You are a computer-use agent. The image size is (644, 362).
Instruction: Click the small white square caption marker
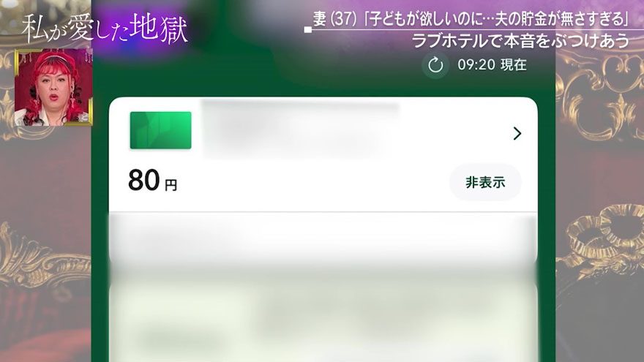[x=307, y=29]
